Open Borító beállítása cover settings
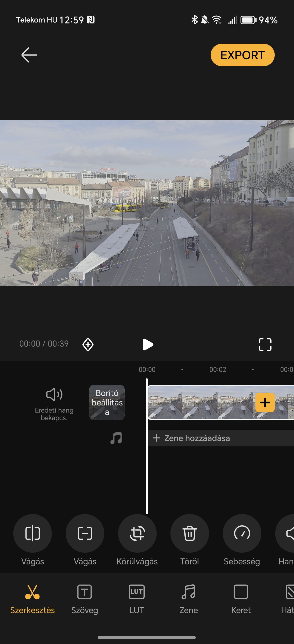Image resolution: width=294 pixels, height=644 pixels. pyautogui.click(x=107, y=402)
